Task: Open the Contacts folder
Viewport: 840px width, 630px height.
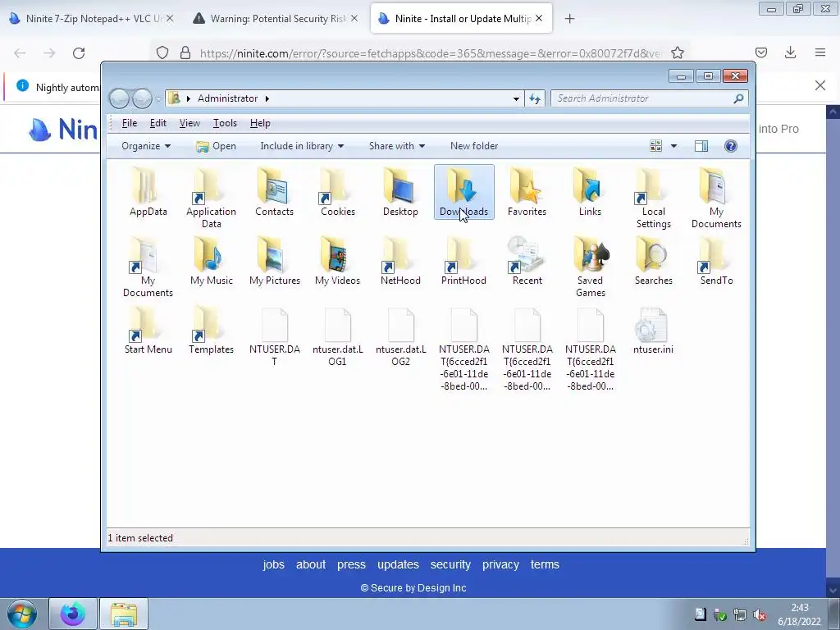Action: pos(274,192)
